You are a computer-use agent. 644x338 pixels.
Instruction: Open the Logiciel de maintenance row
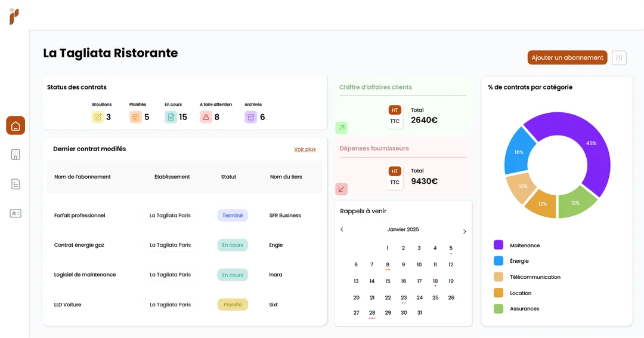pos(185,275)
